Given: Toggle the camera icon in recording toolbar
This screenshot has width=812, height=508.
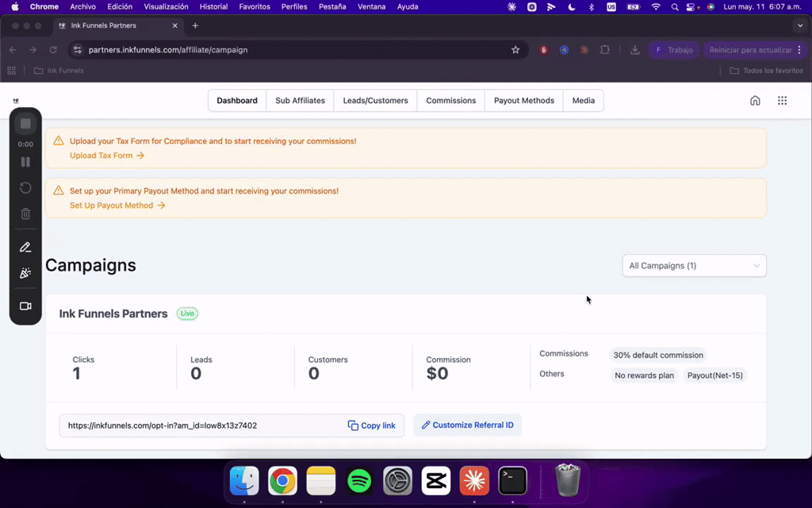Looking at the screenshot, I should (25, 306).
